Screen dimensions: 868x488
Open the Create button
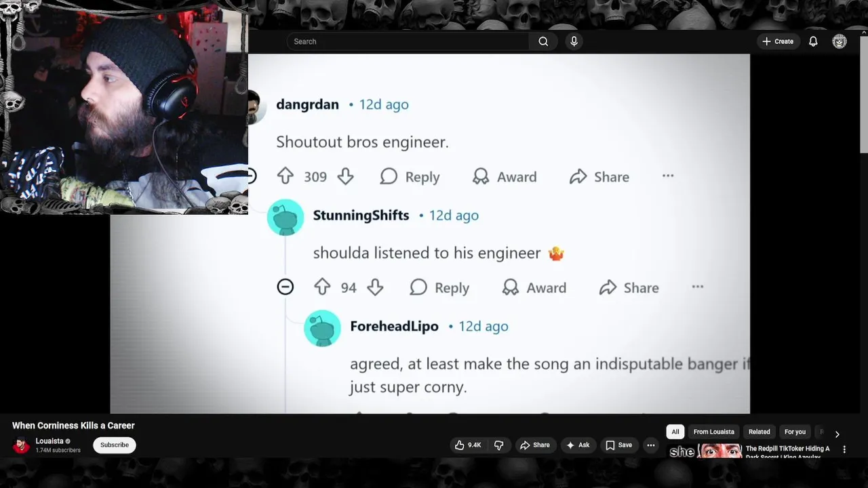778,41
